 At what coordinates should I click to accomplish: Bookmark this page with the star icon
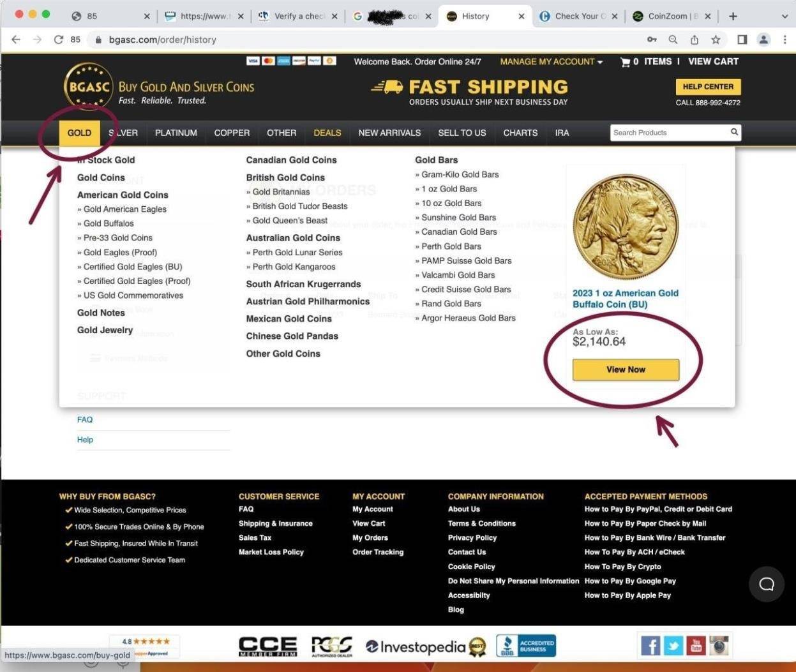pos(716,40)
